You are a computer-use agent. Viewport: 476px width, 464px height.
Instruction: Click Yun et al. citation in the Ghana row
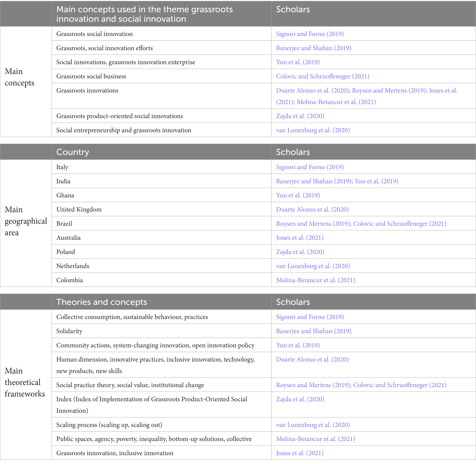point(298,195)
